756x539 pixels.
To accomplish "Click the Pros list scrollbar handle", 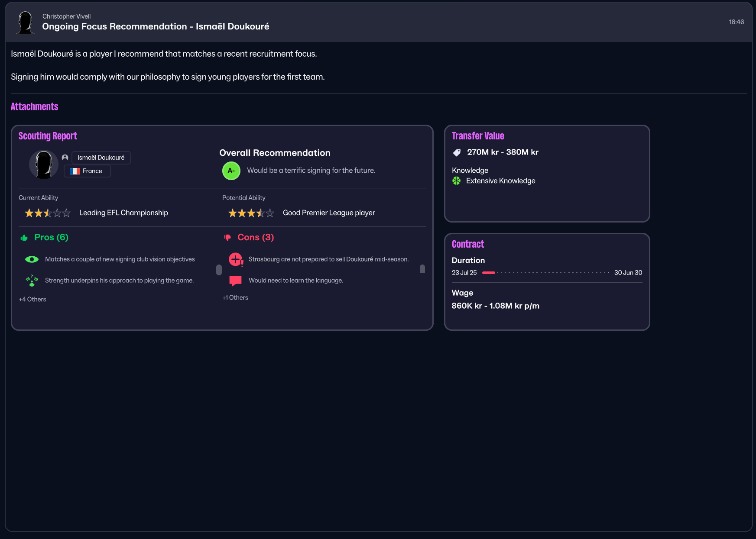I will [219, 270].
